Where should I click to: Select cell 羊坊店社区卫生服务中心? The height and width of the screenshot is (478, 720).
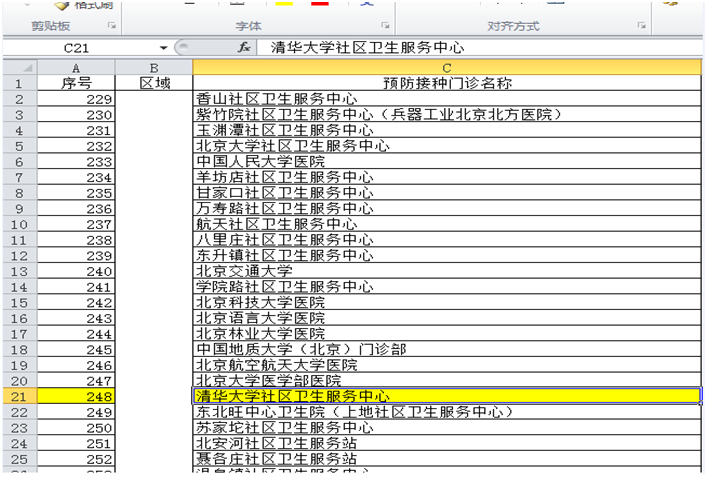447,177
